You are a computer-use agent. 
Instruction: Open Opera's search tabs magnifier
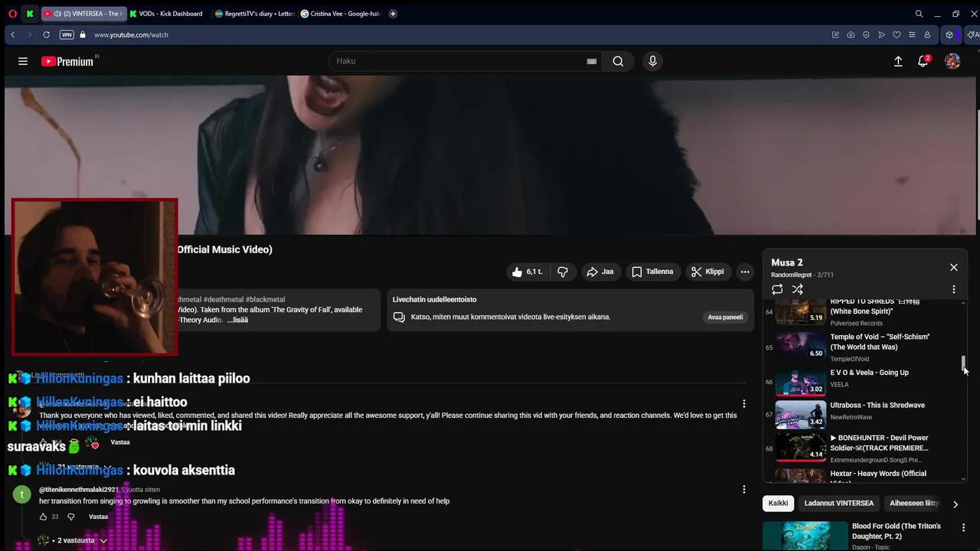click(x=919, y=14)
